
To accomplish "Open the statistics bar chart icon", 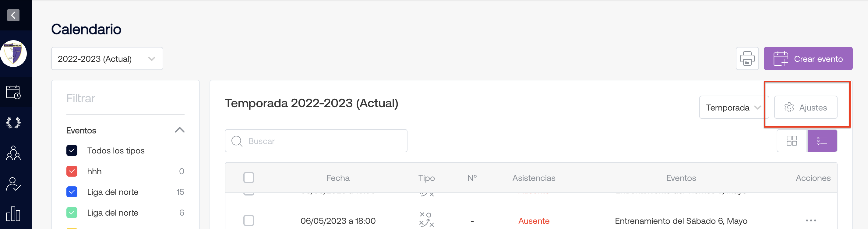I will coord(13,214).
